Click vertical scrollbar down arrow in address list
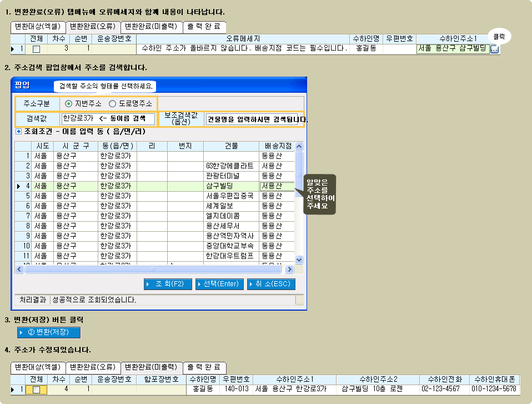 [299, 260]
